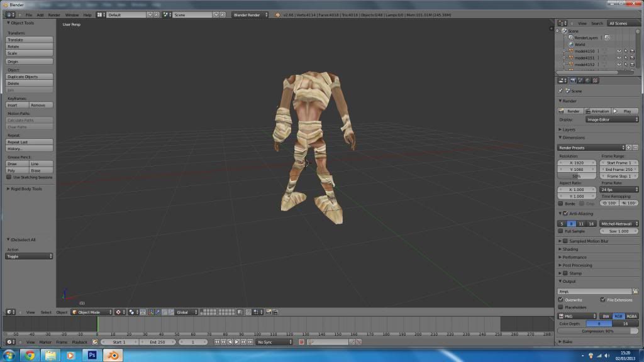This screenshot has width=644, height=362.
Task: Add a new render preset
Action: pos(629,147)
